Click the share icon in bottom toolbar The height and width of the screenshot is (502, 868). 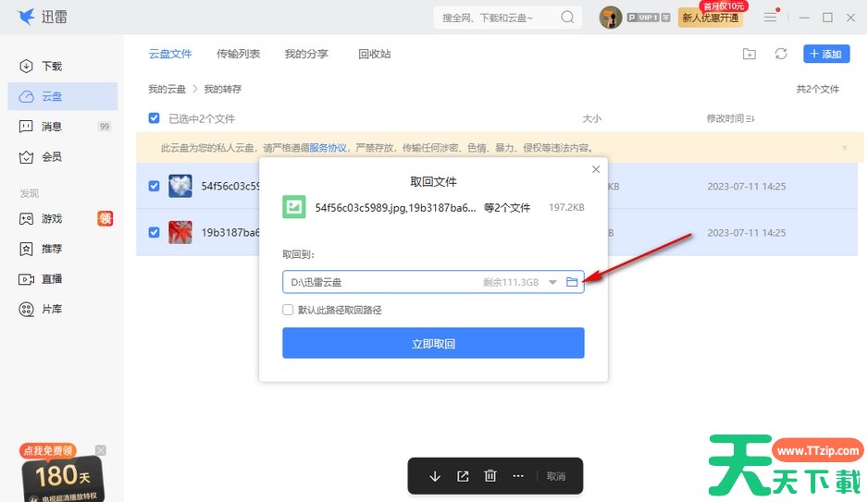(x=463, y=476)
